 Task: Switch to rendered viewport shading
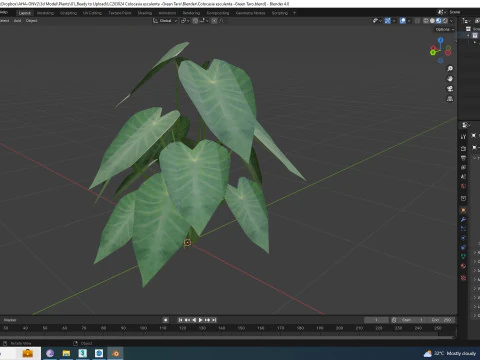(x=445, y=21)
